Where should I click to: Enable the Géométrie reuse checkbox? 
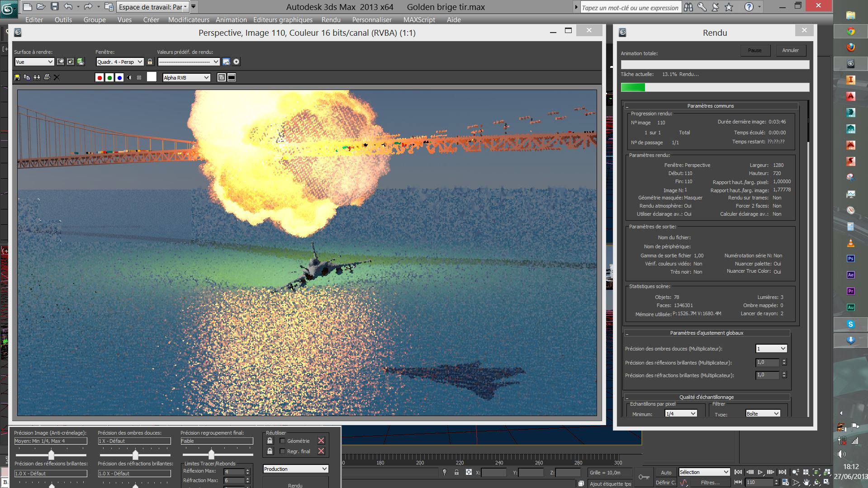pyautogui.click(x=283, y=441)
